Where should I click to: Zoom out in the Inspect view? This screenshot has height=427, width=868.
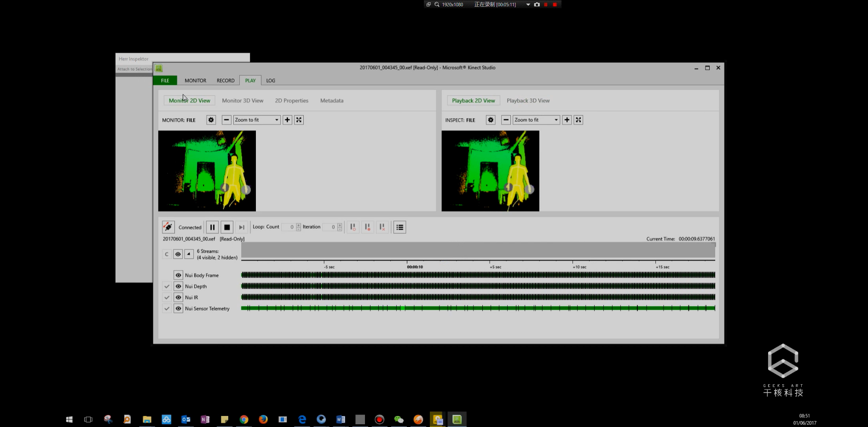pos(506,120)
